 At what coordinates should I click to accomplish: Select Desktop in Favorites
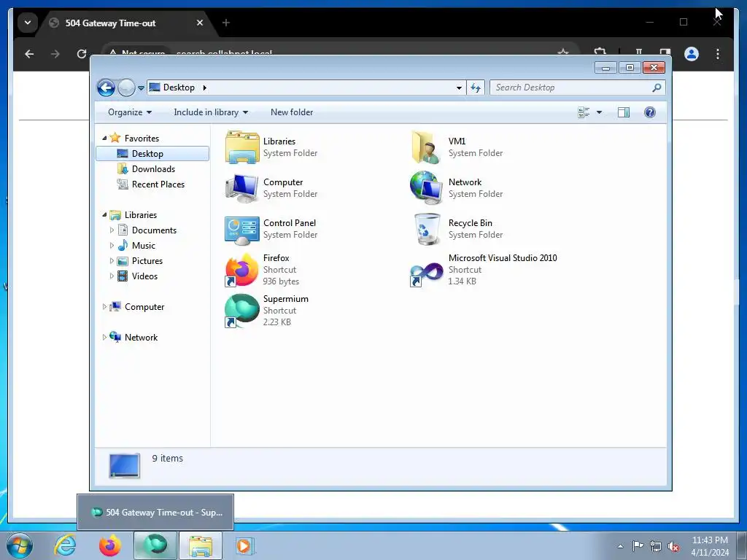coord(152,153)
